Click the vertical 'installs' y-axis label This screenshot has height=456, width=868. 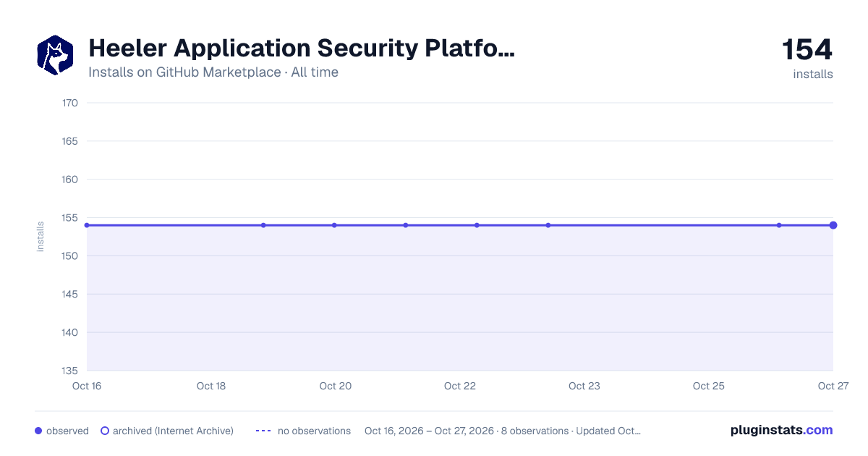[41, 237]
